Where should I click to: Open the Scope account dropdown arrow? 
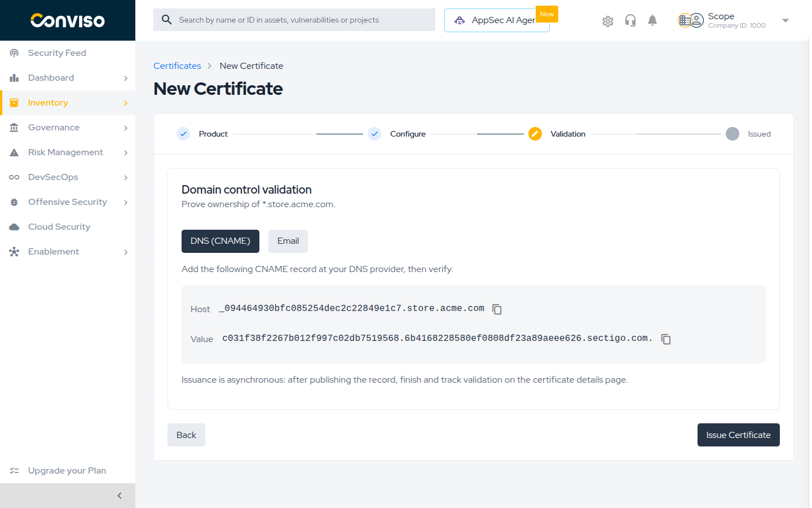pyautogui.click(x=785, y=20)
